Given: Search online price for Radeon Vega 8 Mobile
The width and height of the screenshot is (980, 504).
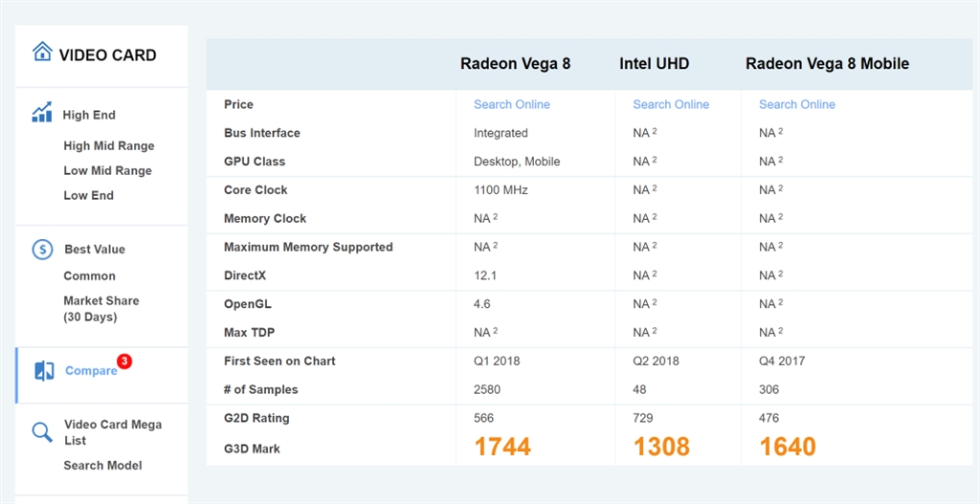Looking at the screenshot, I should click(x=796, y=104).
